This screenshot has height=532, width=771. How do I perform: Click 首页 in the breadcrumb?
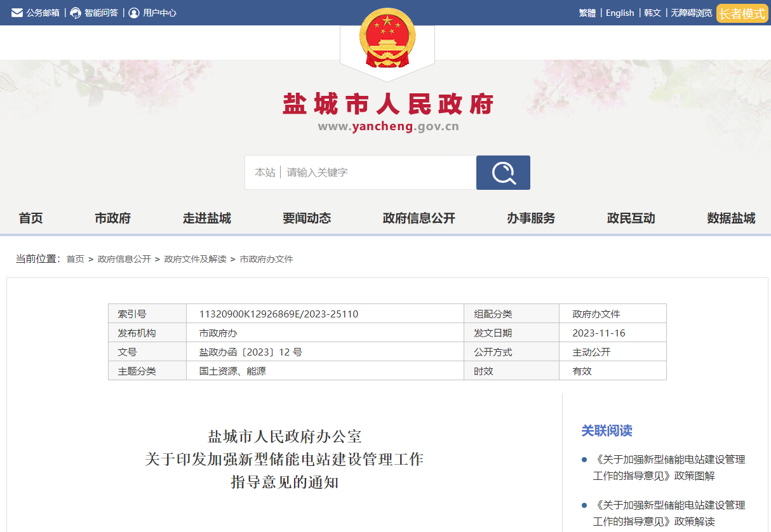(x=75, y=259)
